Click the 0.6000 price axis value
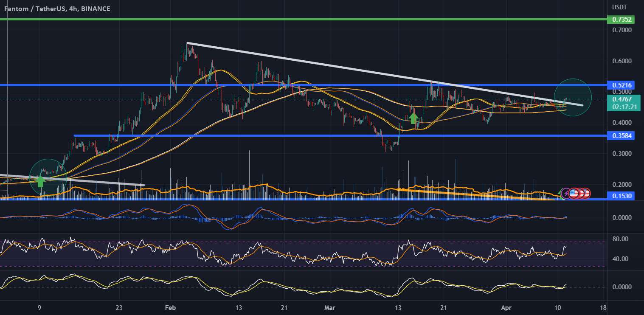The image size is (644, 315). tap(622, 61)
